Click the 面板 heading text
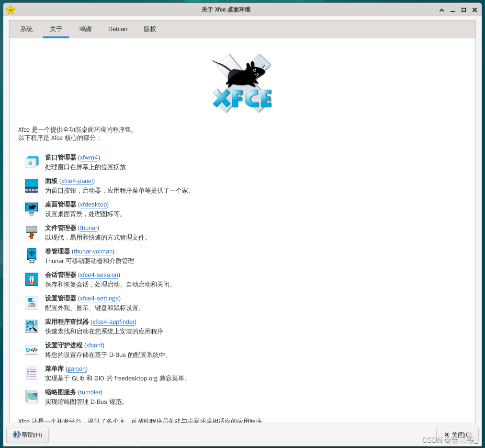The height and width of the screenshot is (448, 485). 51,181
